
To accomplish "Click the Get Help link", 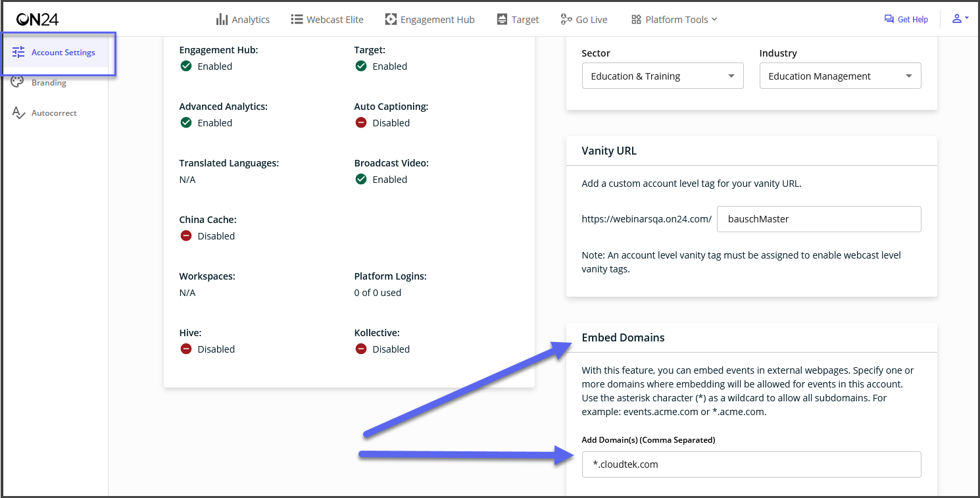I will 906,19.
